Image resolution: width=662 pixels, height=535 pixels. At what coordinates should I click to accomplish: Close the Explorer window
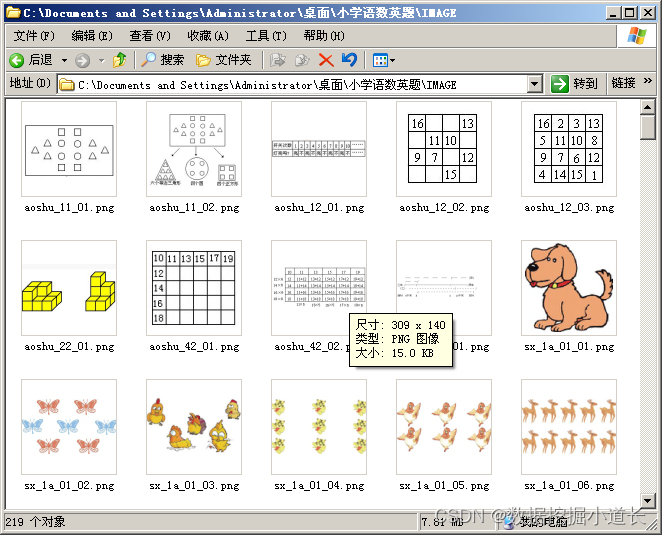coord(647,13)
